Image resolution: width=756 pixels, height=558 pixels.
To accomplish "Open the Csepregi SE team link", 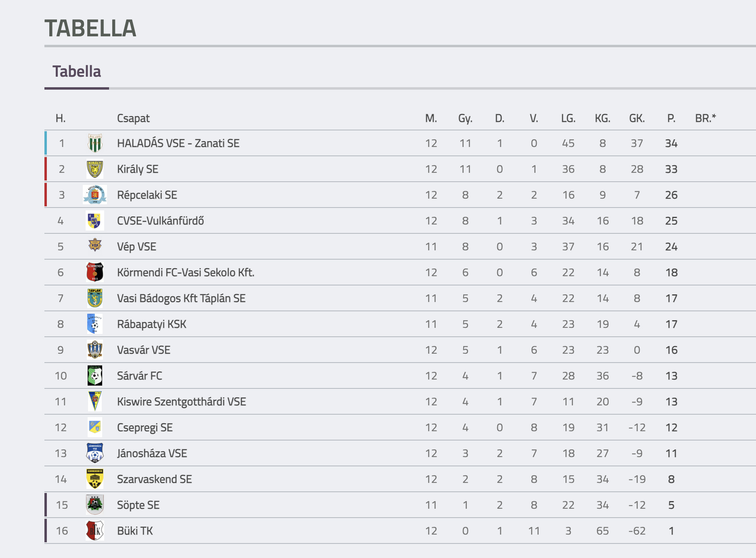I will [x=145, y=428].
